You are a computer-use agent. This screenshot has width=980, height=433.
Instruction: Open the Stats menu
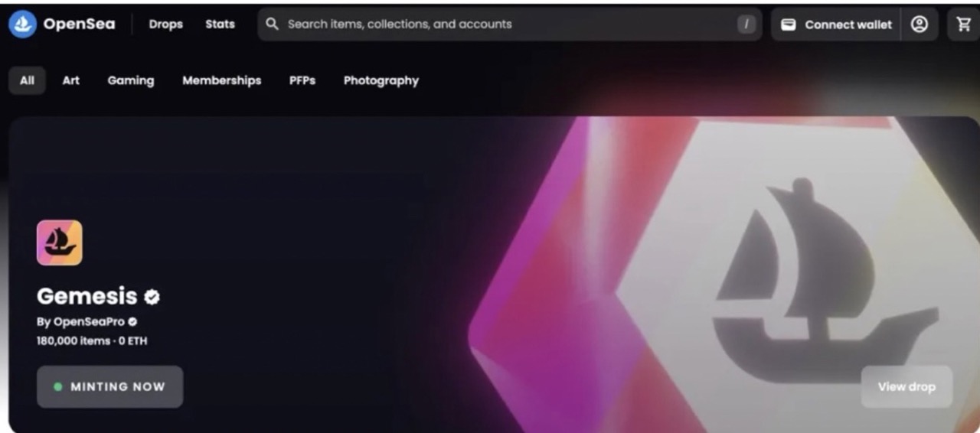[220, 24]
